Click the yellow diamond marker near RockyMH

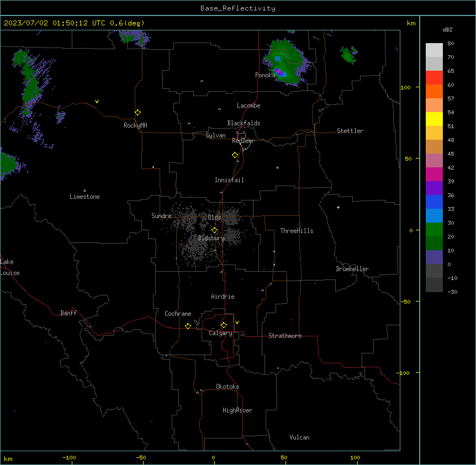pos(137,113)
